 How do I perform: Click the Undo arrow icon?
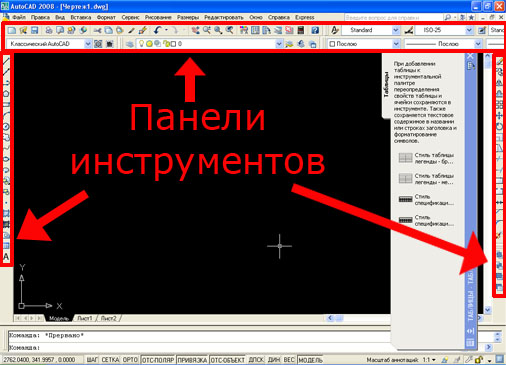pos(157,30)
